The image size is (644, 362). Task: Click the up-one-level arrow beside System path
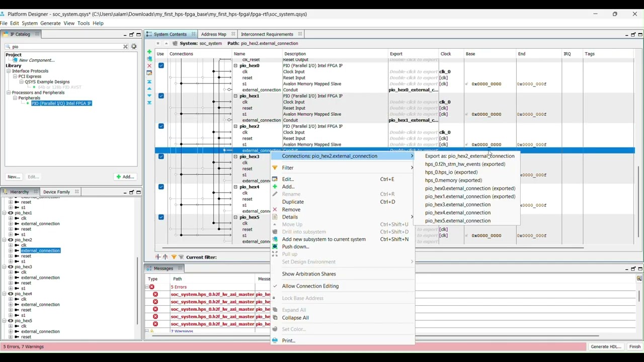[166, 43]
